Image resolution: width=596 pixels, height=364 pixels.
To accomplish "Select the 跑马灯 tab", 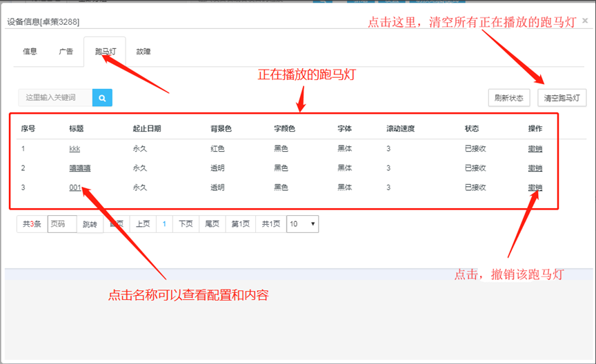I will point(105,52).
